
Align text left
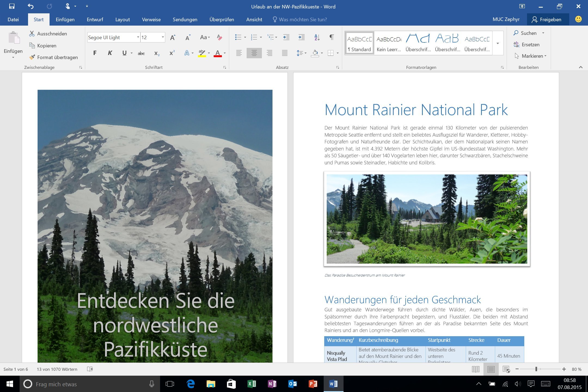[x=239, y=53]
